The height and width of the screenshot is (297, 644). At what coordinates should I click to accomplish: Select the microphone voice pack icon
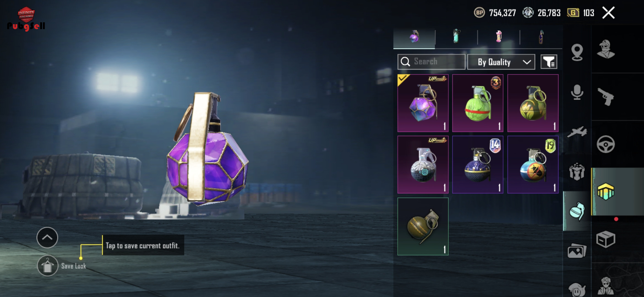coord(577,92)
